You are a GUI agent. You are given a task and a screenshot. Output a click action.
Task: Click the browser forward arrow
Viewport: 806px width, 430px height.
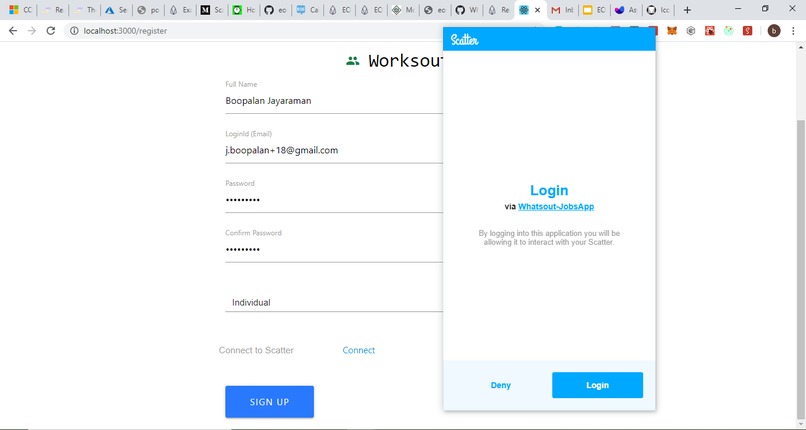click(32, 31)
